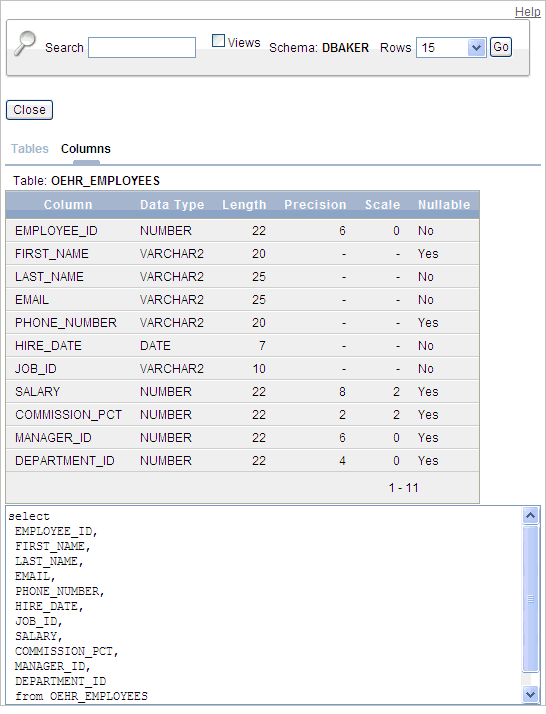The width and height of the screenshot is (546, 714).
Task: Click the Schema DBAKER label
Action: pos(319,48)
